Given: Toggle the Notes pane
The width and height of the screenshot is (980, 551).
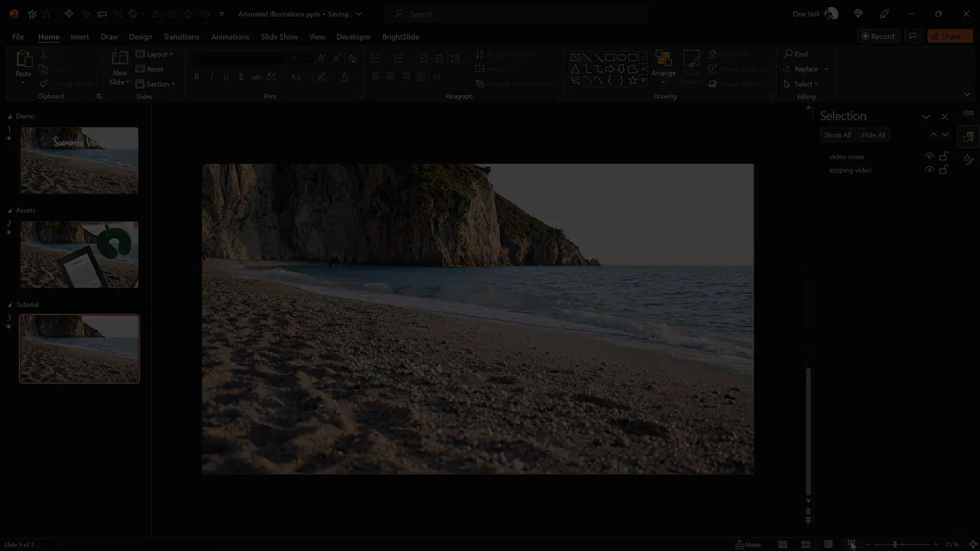Looking at the screenshot, I should coord(748,544).
